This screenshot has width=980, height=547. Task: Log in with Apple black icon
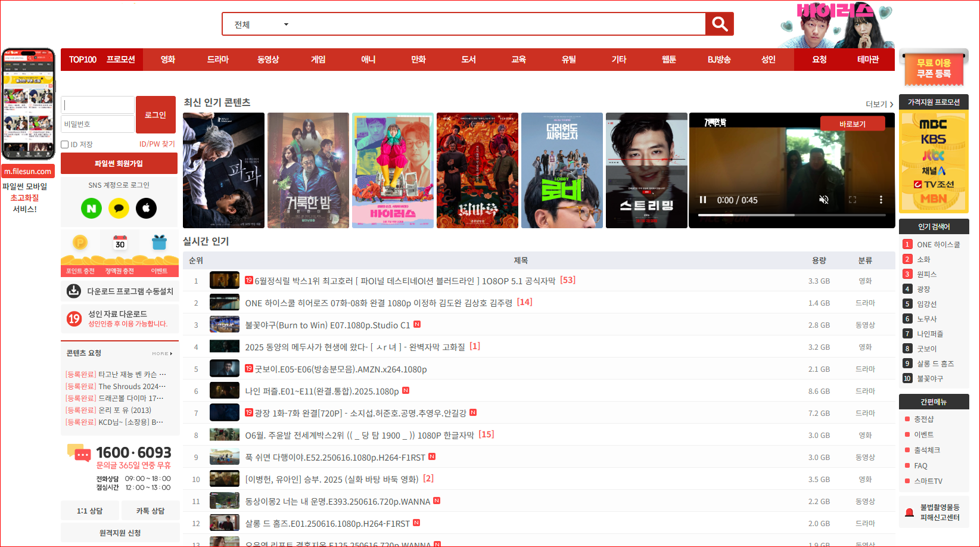146,208
